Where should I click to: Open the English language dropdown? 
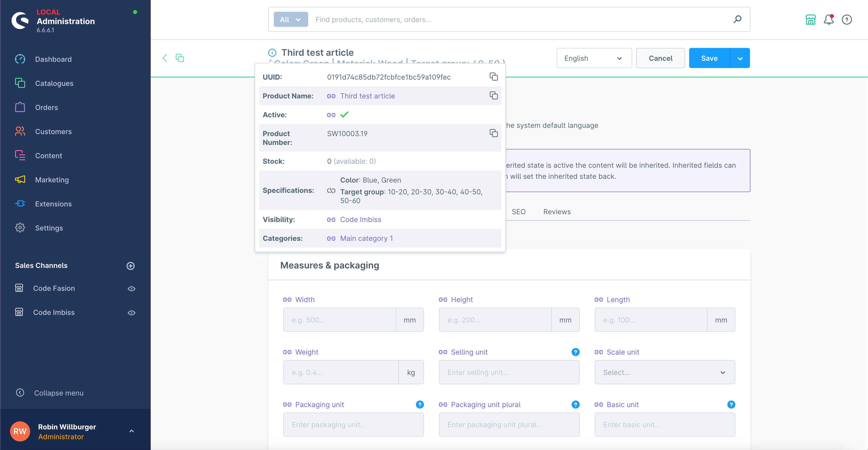[x=594, y=58]
